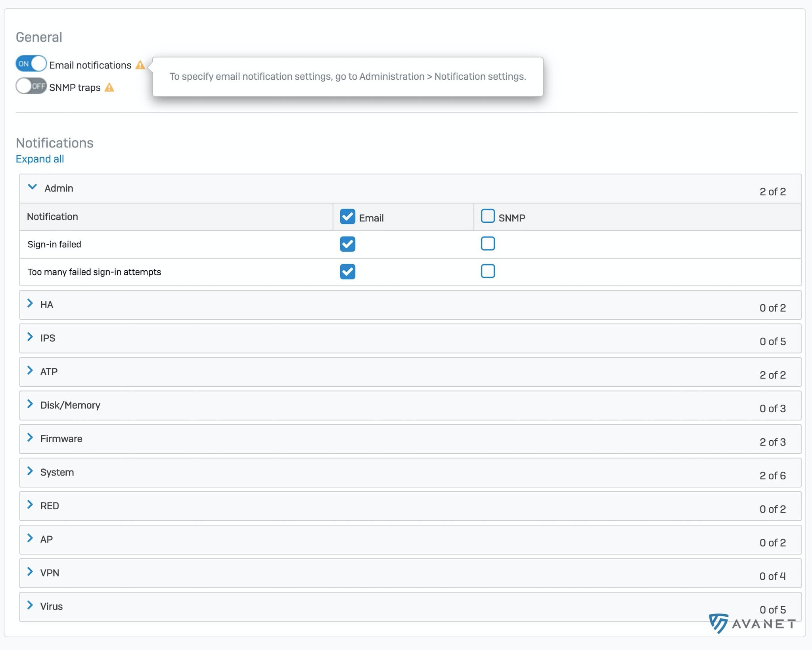The image size is (812, 650).
Task: Enable the SNMP traps switch
Action: (31, 86)
